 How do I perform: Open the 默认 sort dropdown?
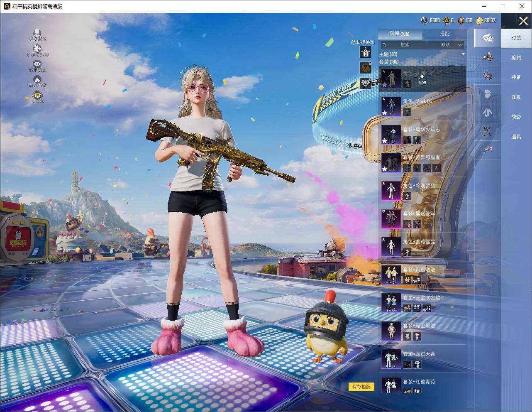coord(446,45)
